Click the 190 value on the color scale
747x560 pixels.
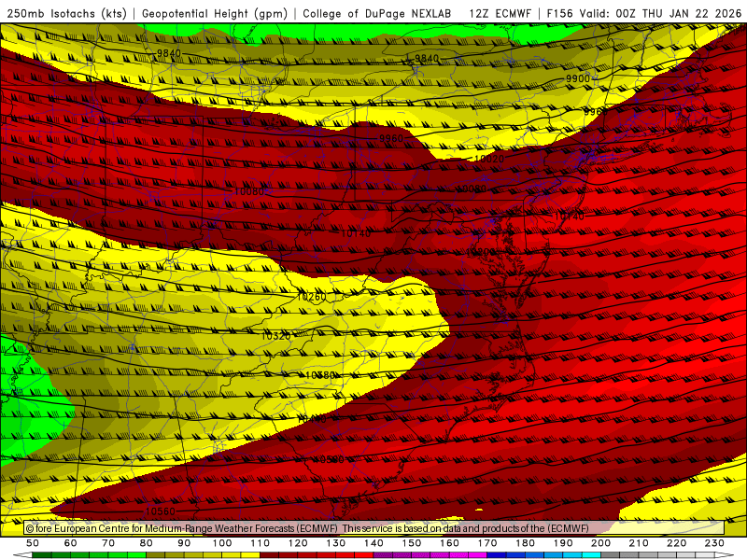[563, 543]
